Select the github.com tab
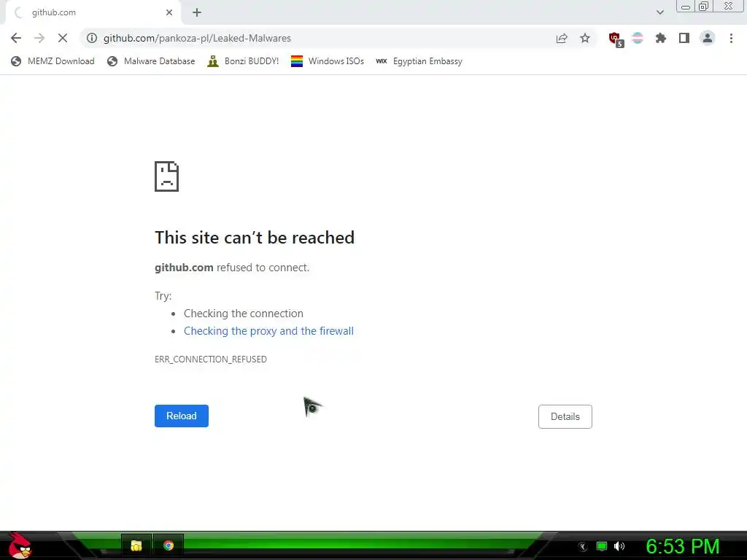The width and height of the screenshot is (747, 560). pos(93,12)
